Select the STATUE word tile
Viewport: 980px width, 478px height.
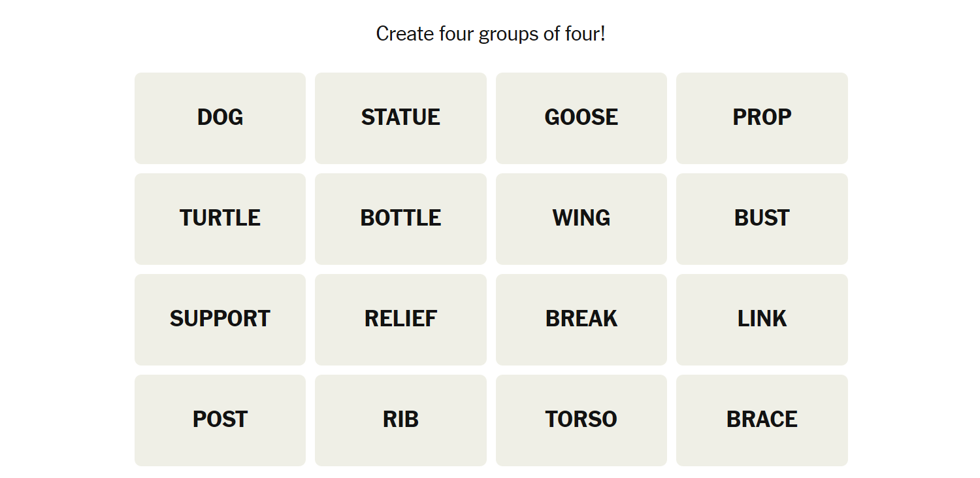click(x=400, y=118)
